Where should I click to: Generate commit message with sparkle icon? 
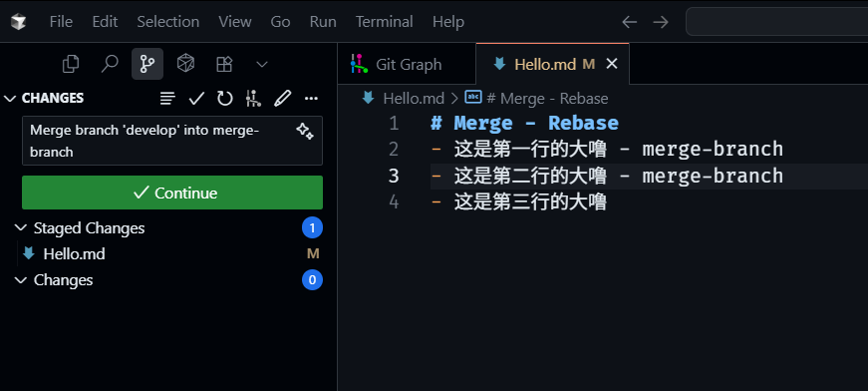(x=305, y=132)
